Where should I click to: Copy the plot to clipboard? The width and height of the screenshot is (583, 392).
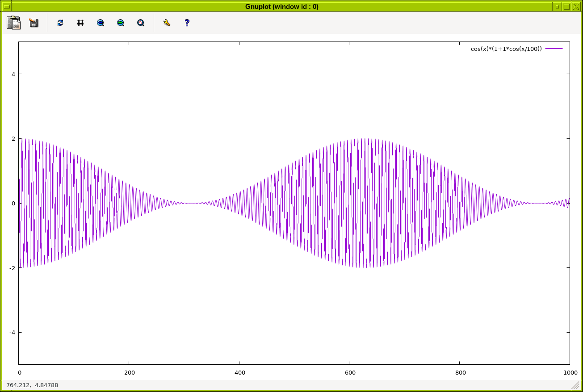(x=14, y=23)
